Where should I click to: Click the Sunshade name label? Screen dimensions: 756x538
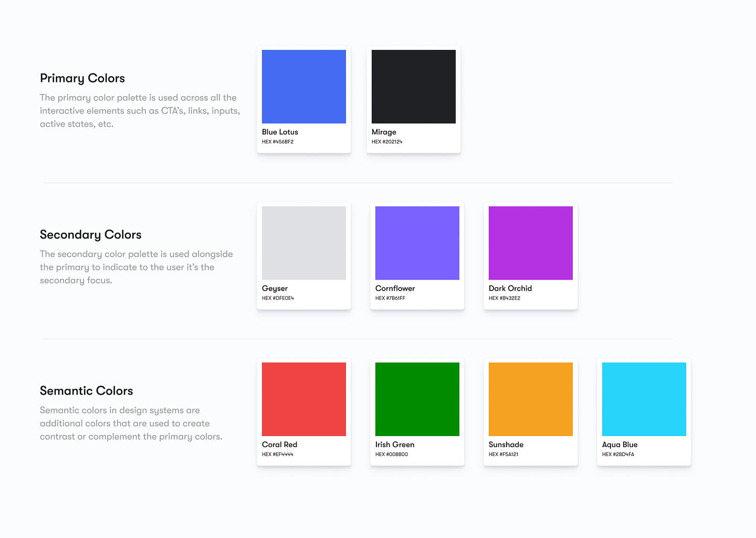[x=506, y=444]
